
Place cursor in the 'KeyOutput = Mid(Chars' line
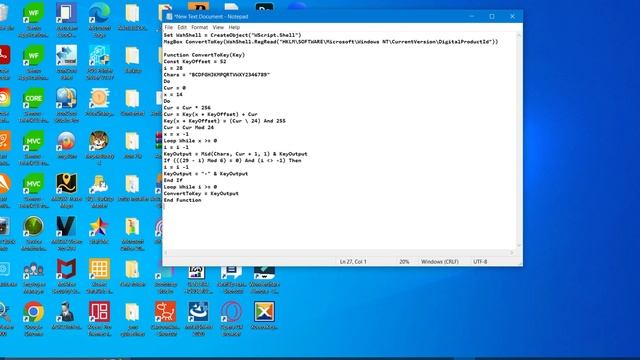tap(236, 154)
